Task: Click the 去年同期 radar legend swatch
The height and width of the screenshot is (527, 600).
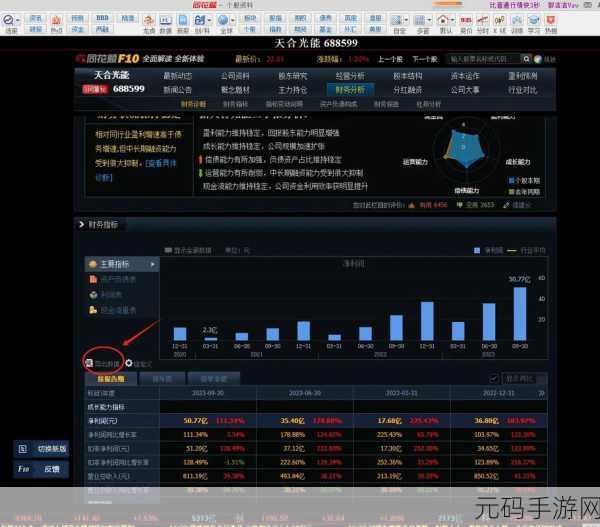Action: [511, 192]
